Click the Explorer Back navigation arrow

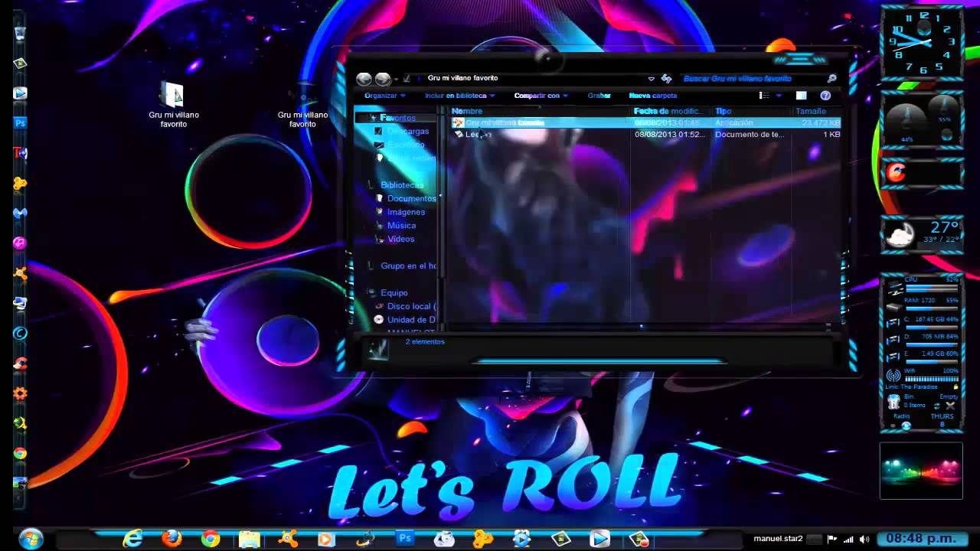click(x=364, y=79)
